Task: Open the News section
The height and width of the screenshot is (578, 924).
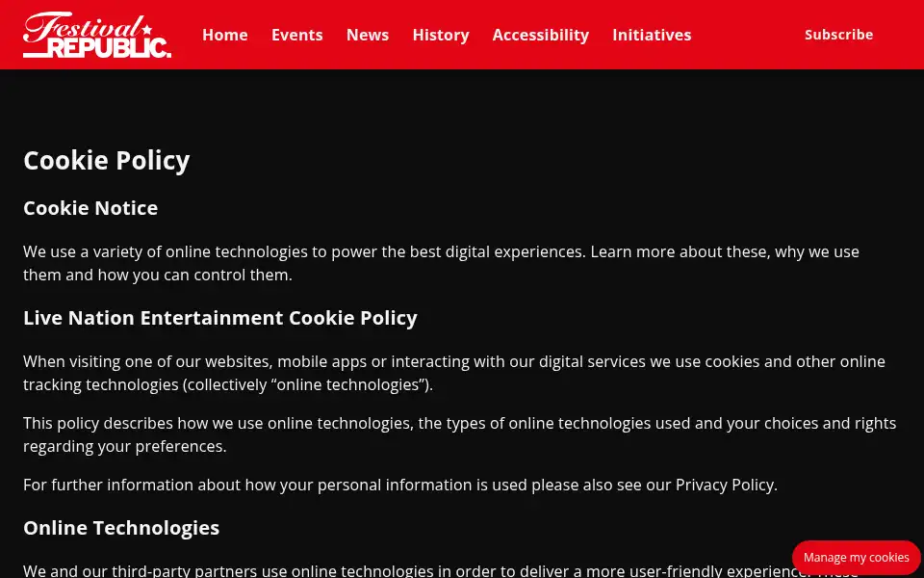Action: pyautogui.click(x=367, y=35)
